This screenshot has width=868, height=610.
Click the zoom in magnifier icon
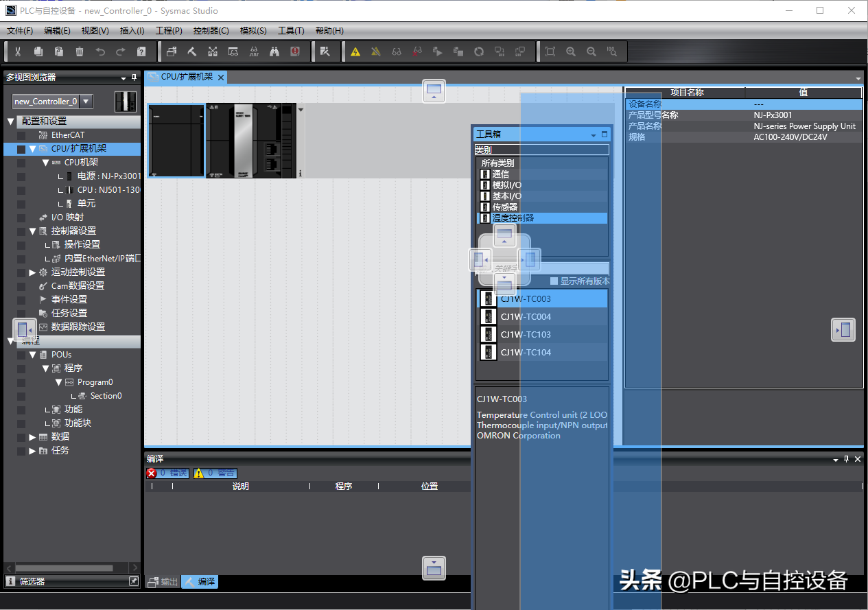(x=571, y=51)
